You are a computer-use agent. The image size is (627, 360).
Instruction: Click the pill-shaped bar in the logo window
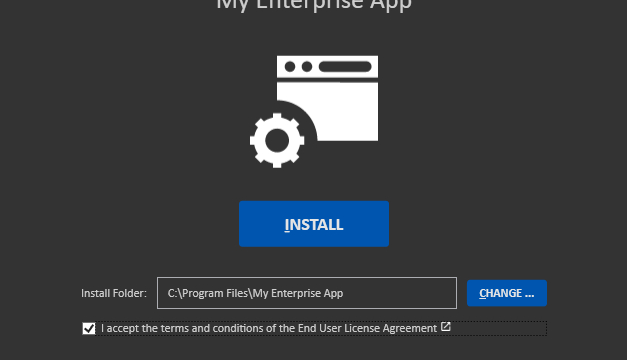[345, 67]
